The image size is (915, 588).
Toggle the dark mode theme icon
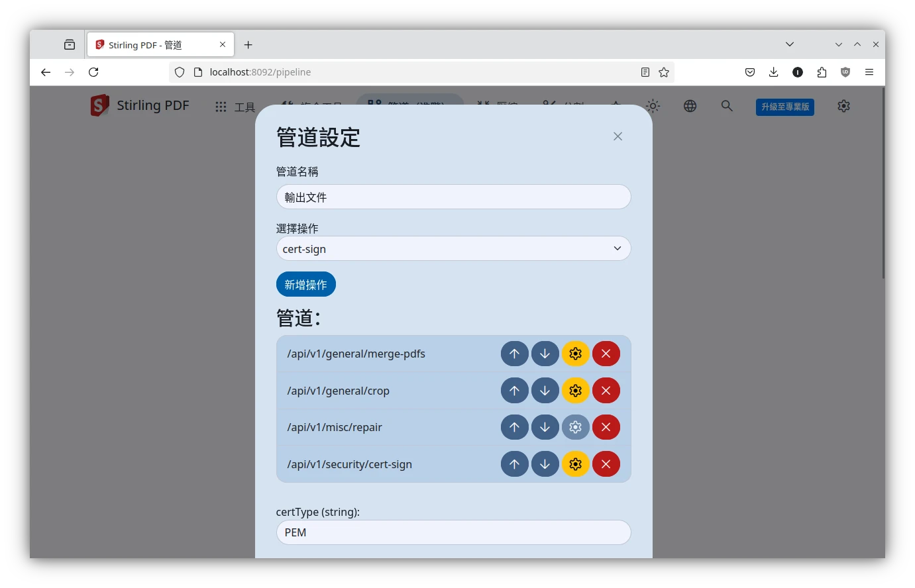pos(653,106)
